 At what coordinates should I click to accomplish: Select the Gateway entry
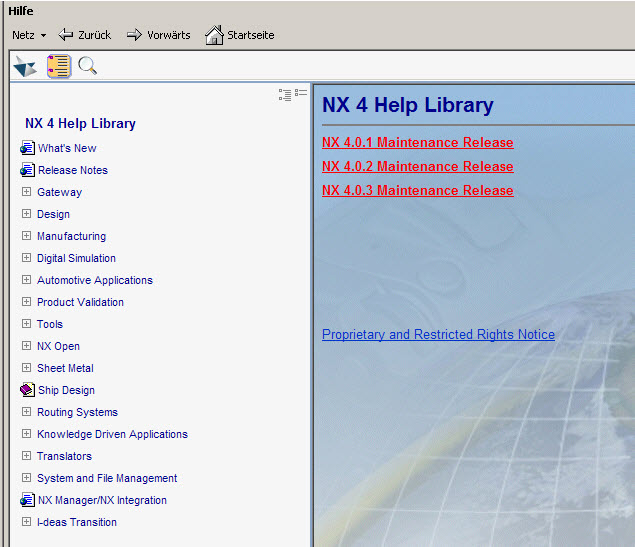60,192
